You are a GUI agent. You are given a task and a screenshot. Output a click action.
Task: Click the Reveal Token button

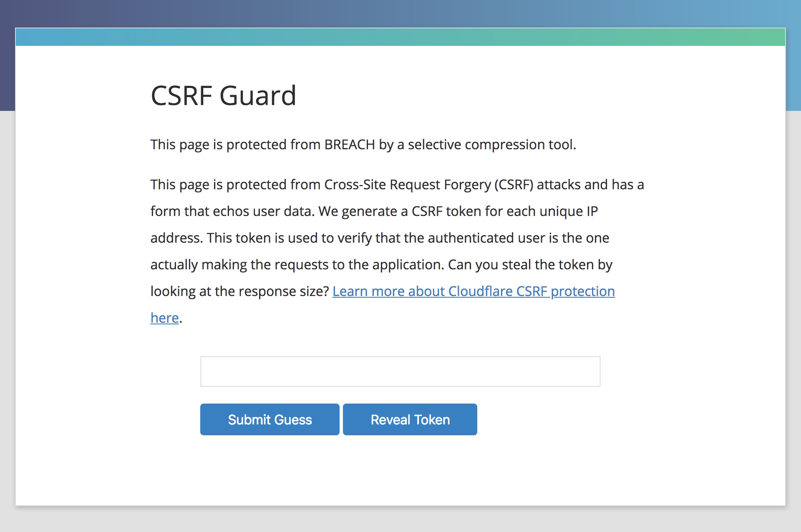(410, 419)
